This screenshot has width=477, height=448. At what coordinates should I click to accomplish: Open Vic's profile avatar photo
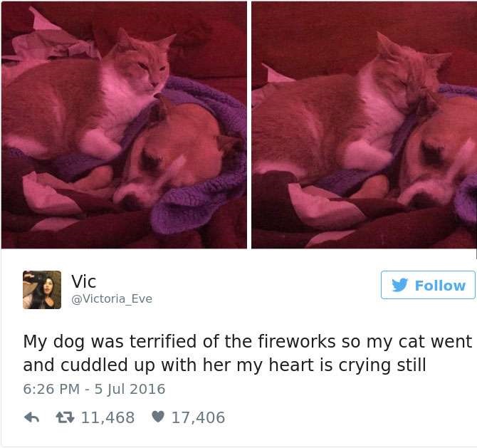[x=42, y=290]
